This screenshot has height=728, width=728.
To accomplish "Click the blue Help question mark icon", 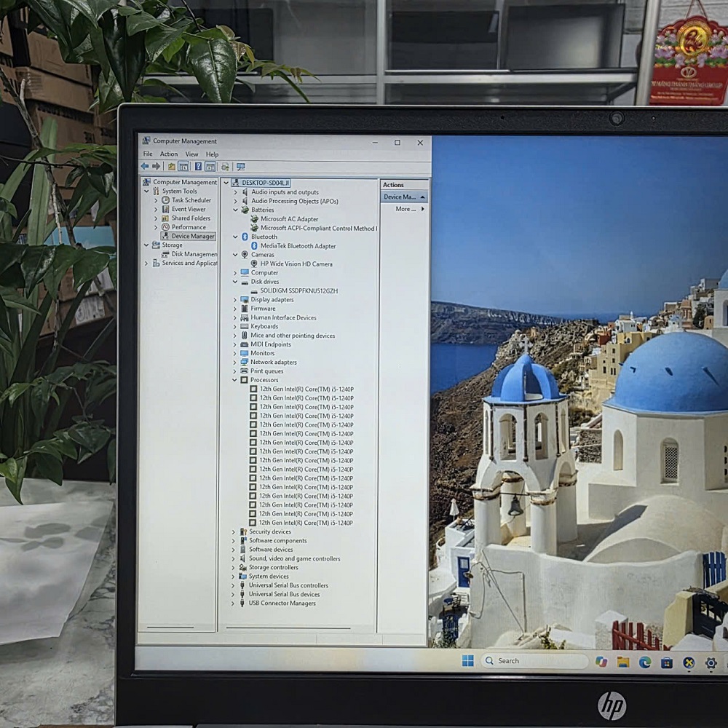I will coord(198,167).
